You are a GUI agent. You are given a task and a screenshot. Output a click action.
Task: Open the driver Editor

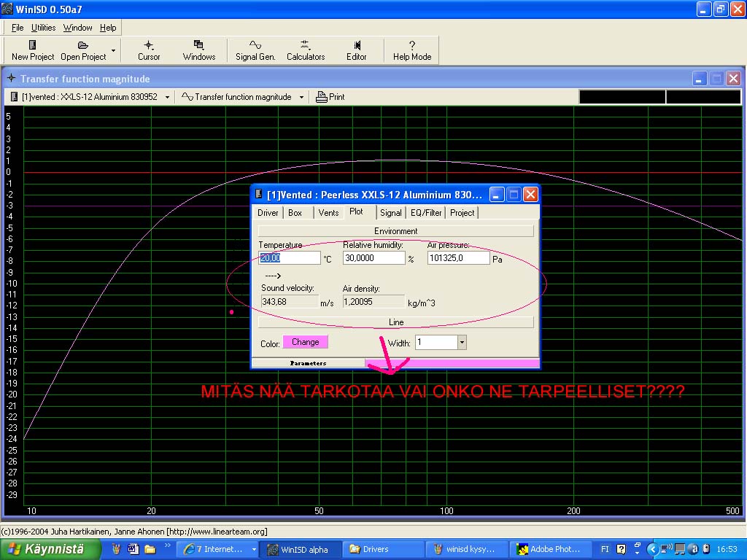tap(357, 45)
